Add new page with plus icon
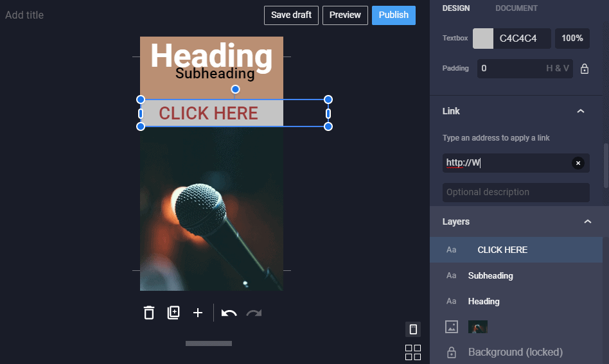The width and height of the screenshot is (609, 364). (198, 313)
